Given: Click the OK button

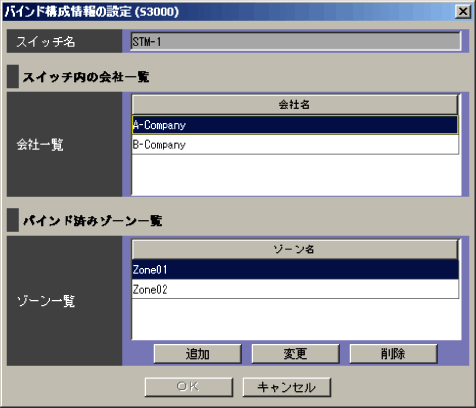Looking at the screenshot, I should [189, 387].
